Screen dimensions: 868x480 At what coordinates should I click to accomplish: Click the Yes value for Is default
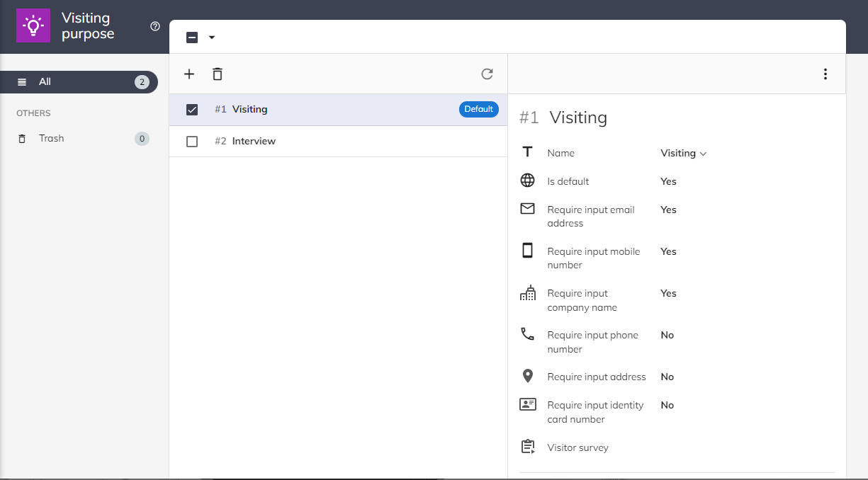click(x=668, y=181)
